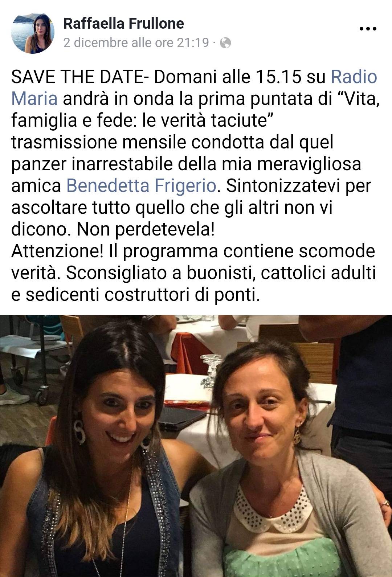This screenshot has height=577, width=392.
Task: Follow the blue "Radio" page link
Action: (x=354, y=77)
